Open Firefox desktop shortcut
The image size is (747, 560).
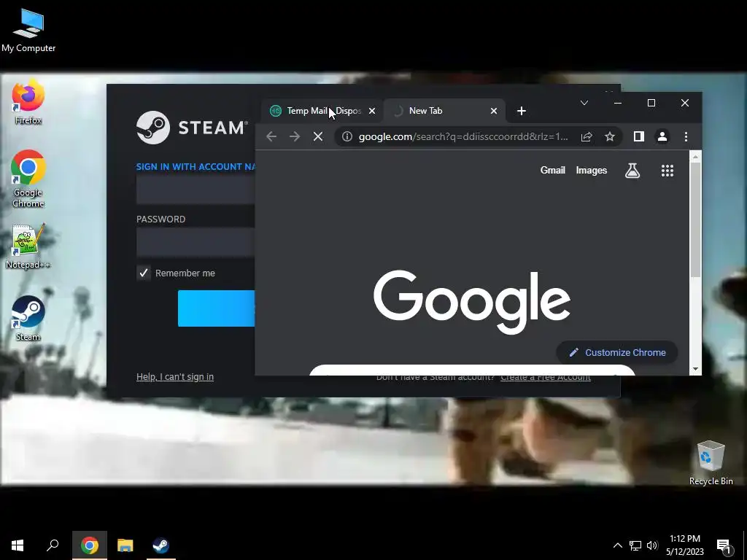click(28, 102)
